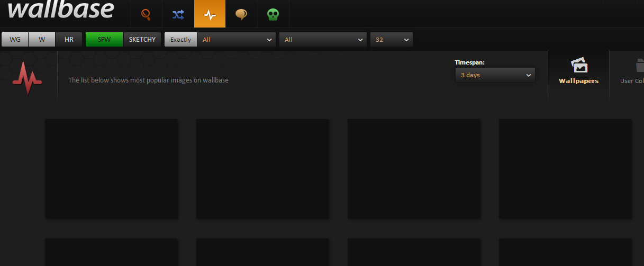Toggle the WG board filter
The image size is (644, 266).
pos(15,40)
